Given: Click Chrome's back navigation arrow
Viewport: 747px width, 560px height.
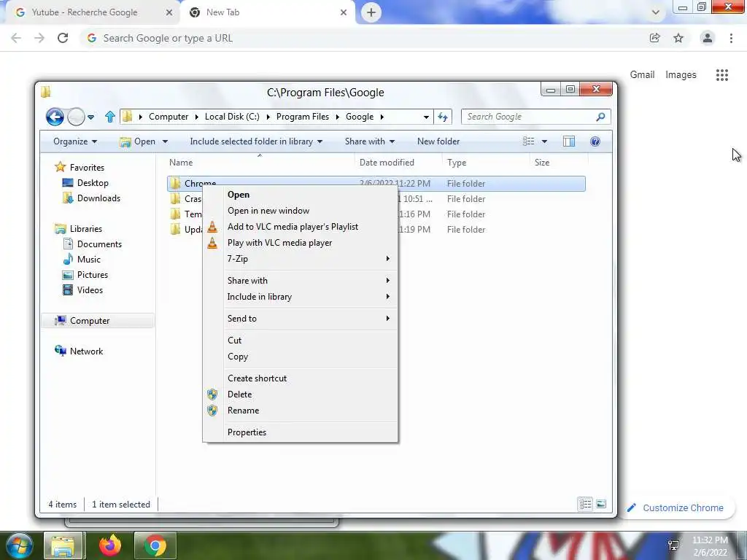Looking at the screenshot, I should (16, 38).
